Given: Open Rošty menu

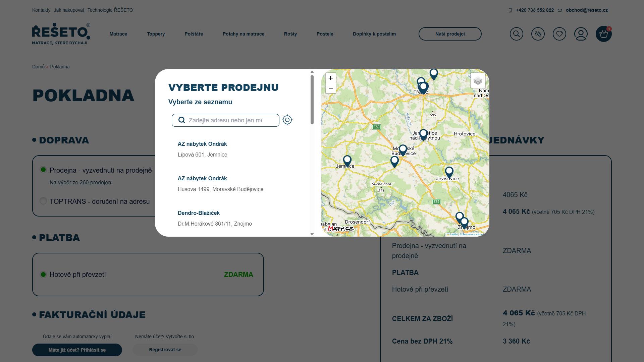Looking at the screenshot, I should click(x=290, y=34).
